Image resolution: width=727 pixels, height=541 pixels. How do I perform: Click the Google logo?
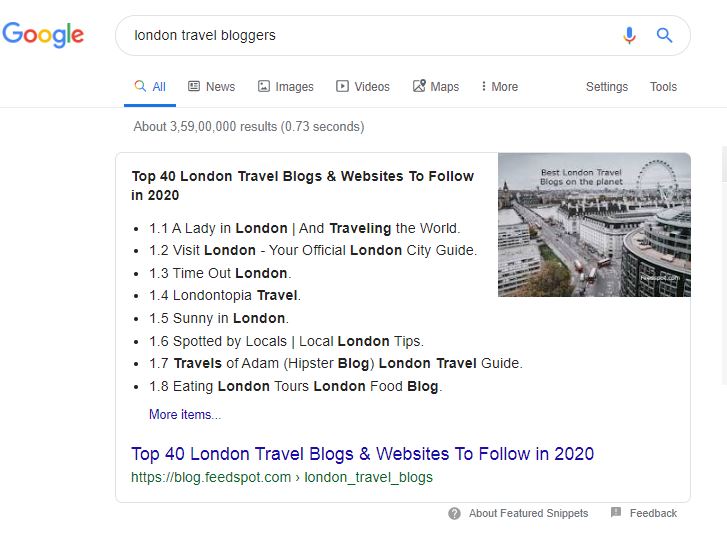tap(43, 35)
